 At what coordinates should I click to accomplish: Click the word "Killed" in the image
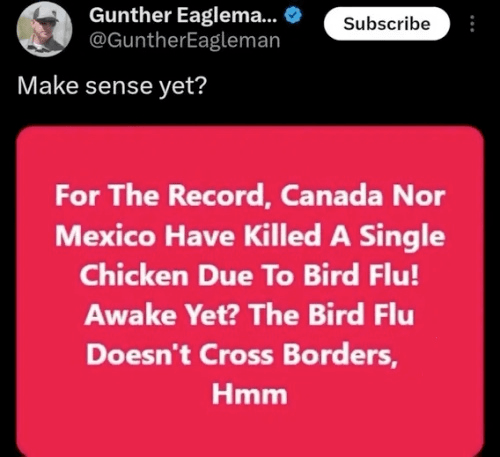point(283,235)
